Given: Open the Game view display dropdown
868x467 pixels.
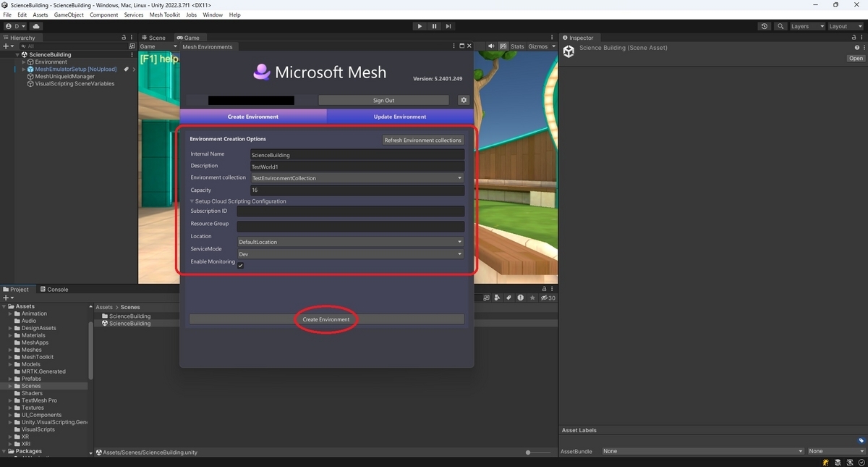Looking at the screenshot, I should click(158, 46).
